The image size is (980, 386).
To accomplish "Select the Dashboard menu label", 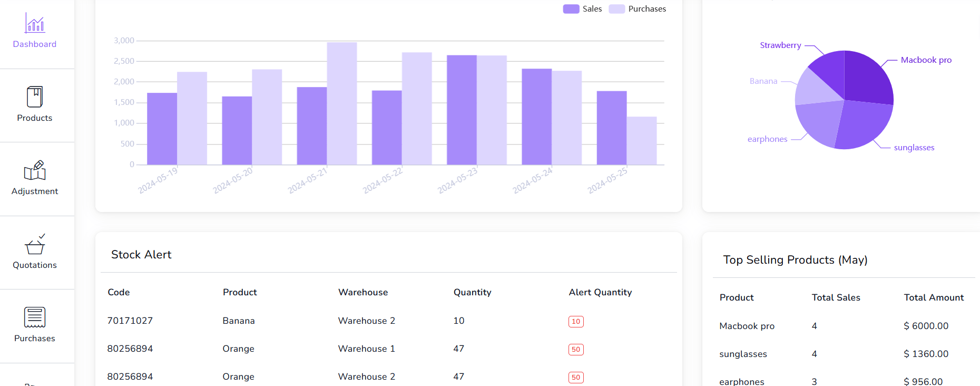I will pos(35,44).
